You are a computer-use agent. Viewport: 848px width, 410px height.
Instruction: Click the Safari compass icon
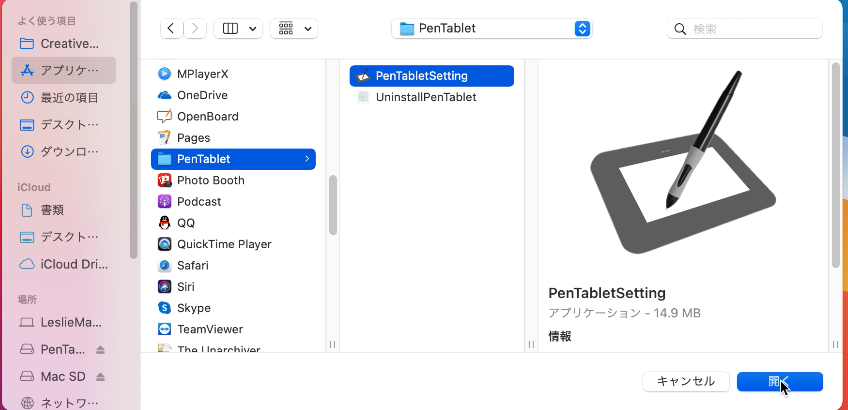pos(164,266)
